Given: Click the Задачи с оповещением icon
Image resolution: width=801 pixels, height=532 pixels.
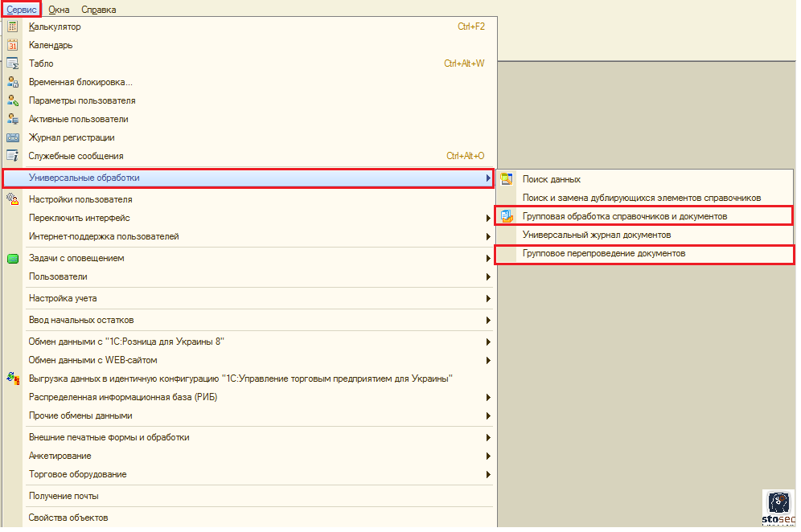Looking at the screenshot, I should 12,259.
